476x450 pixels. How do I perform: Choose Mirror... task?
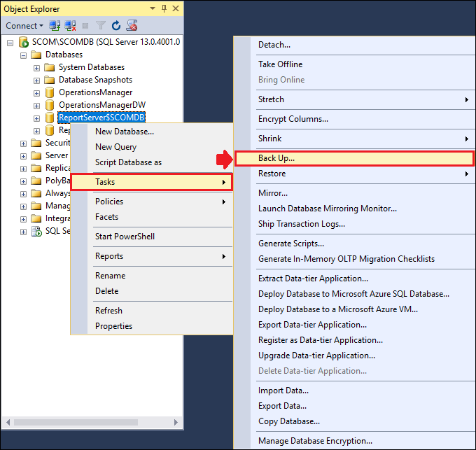point(354,193)
